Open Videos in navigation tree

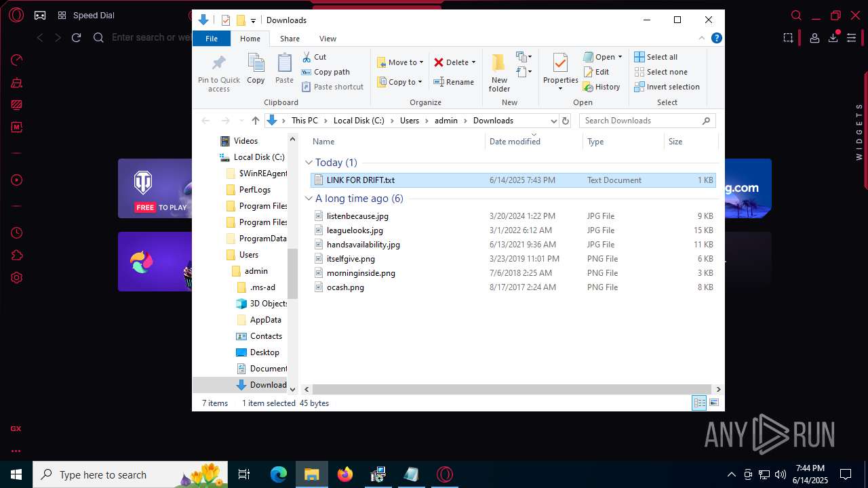click(x=245, y=141)
